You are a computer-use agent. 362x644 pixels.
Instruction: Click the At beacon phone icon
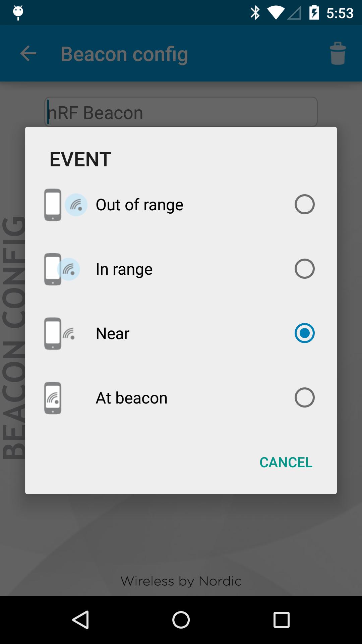[53, 397]
